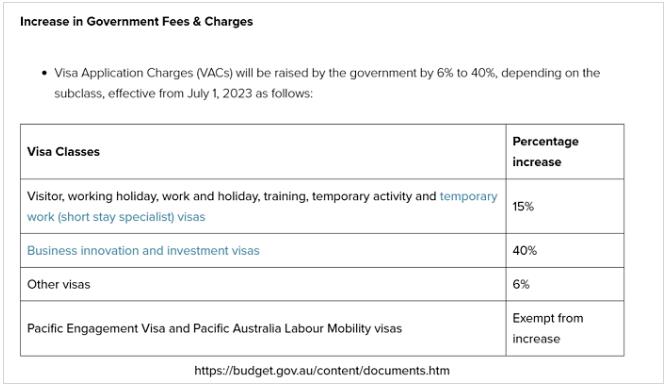This screenshot has height=387, width=668.
Task: Click the Pacific Engagement Visa row text
Action: click(x=214, y=329)
